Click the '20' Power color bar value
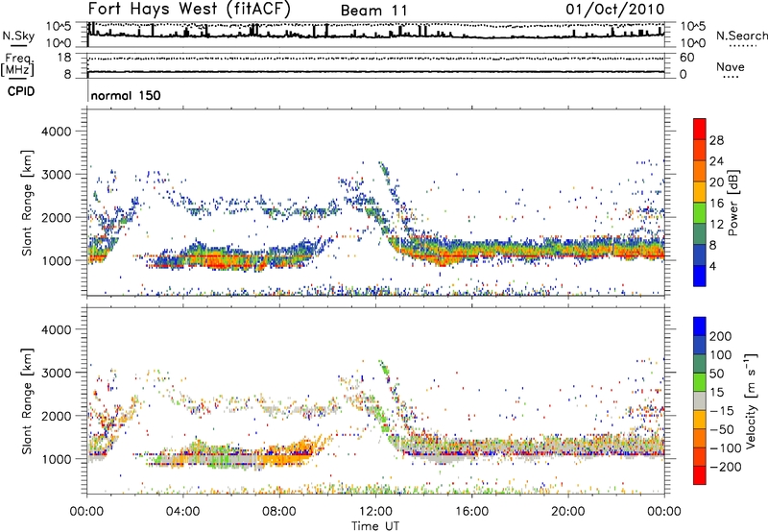 click(716, 182)
